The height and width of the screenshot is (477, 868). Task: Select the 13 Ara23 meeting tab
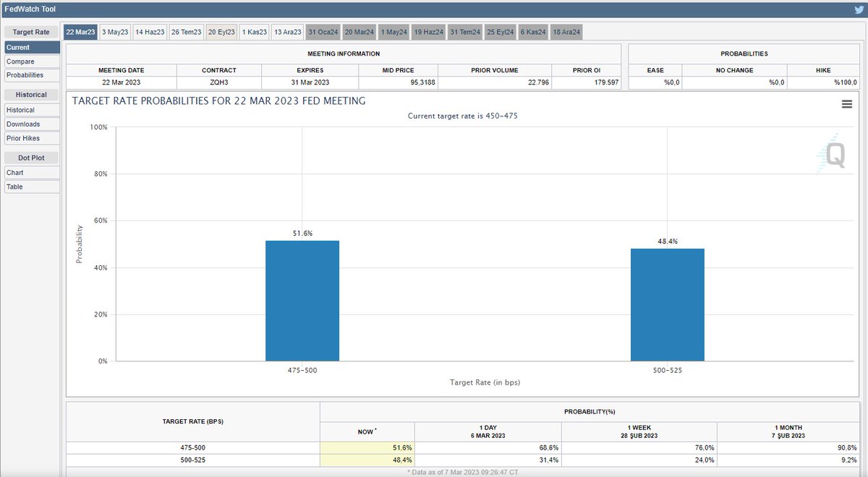pyautogui.click(x=288, y=32)
